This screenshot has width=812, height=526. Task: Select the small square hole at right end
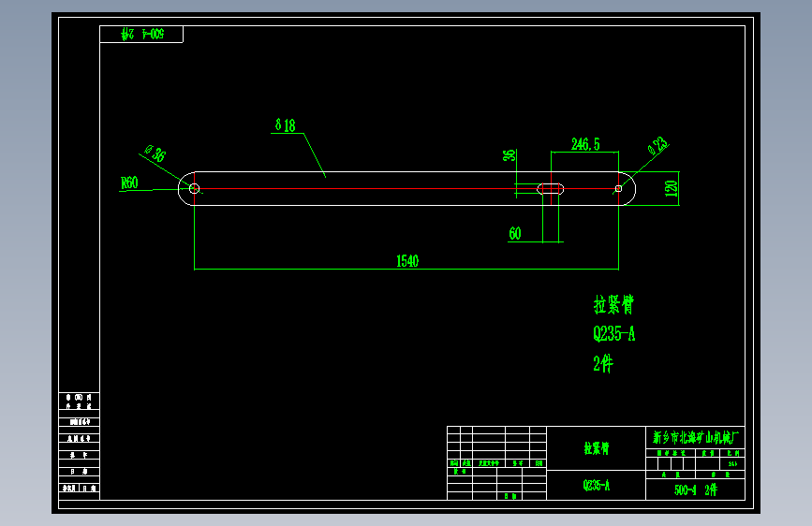pyautogui.click(x=618, y=188)
